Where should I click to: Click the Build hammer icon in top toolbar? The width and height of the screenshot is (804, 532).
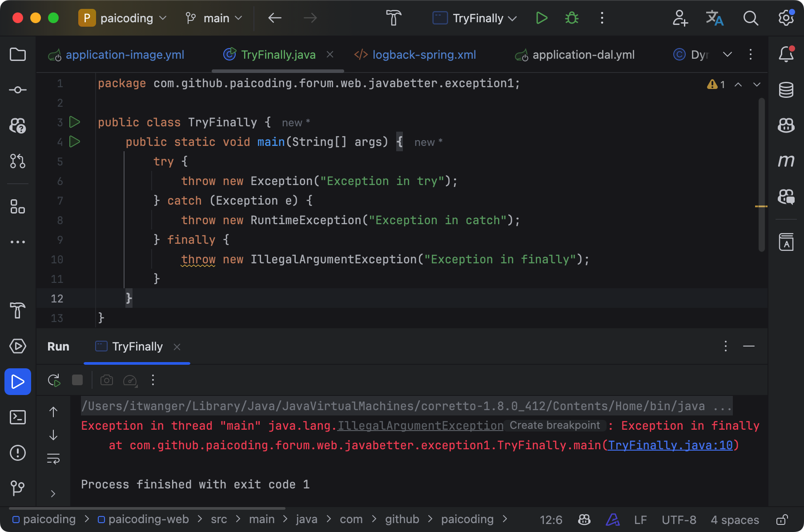pyautogui.click(x=393, y=18)
